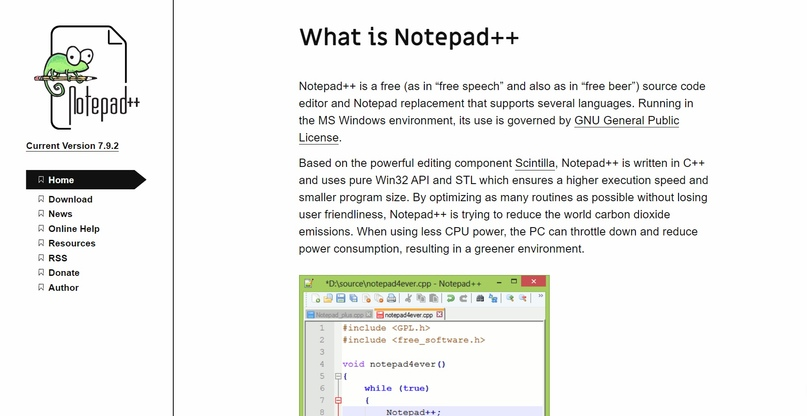
Task: Click the 'What is Notepad++' heading
Action: (x=409, y=37)
